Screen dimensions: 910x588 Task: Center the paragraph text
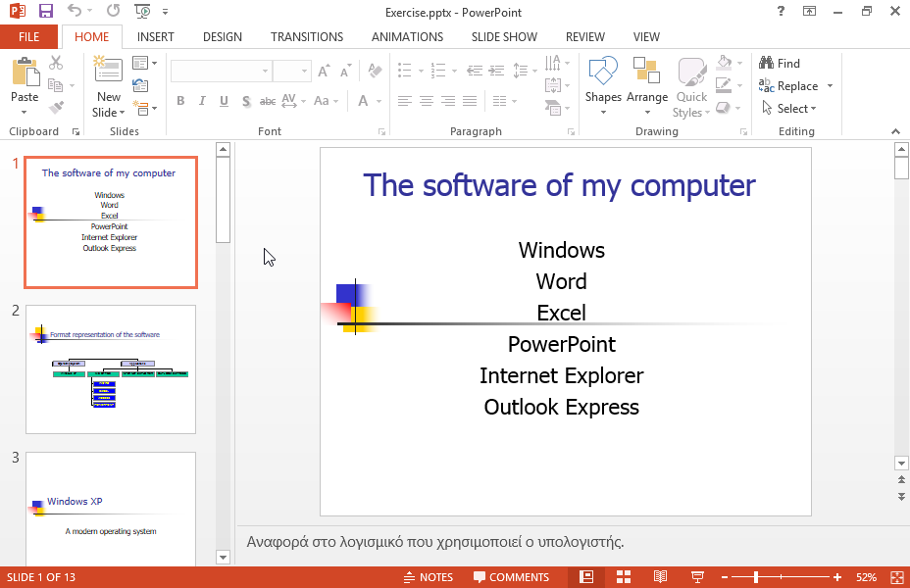(427, 101)
